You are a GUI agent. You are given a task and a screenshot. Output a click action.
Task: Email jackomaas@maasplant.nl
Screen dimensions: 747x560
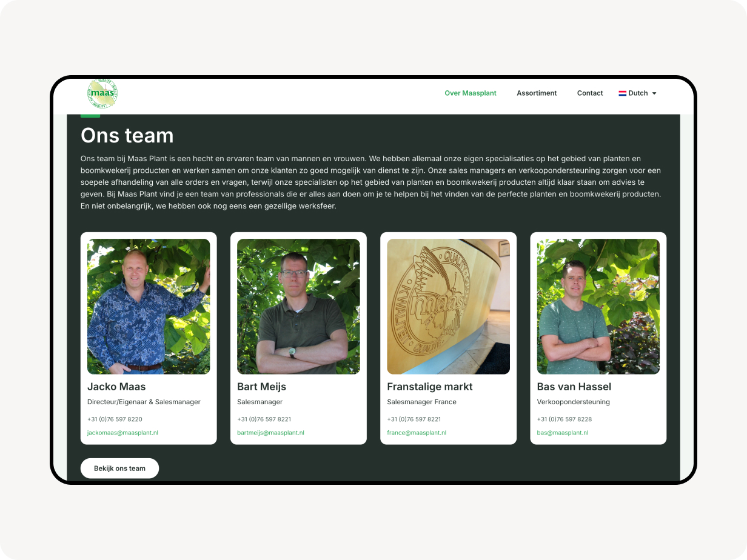point(122,433)
